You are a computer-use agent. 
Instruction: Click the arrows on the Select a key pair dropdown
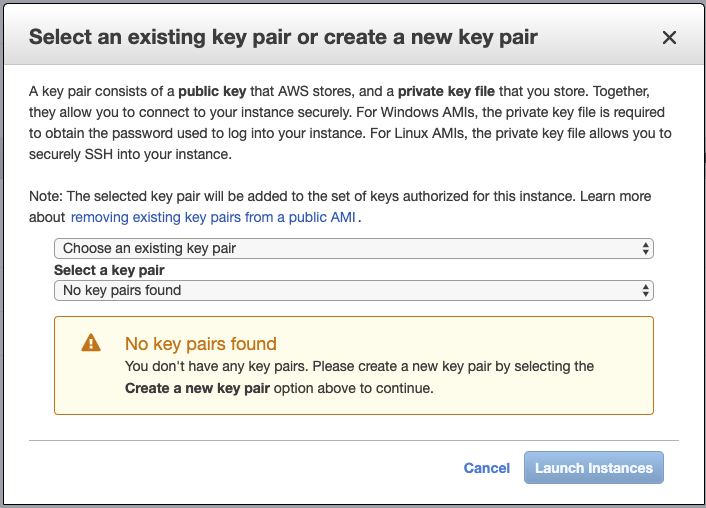point(646,290)
